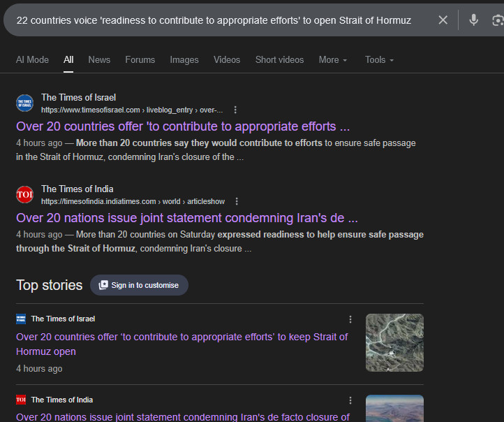Clear the search query with X icon
The width and height of the screenshot is (504, 422).
tap(443, 20)
